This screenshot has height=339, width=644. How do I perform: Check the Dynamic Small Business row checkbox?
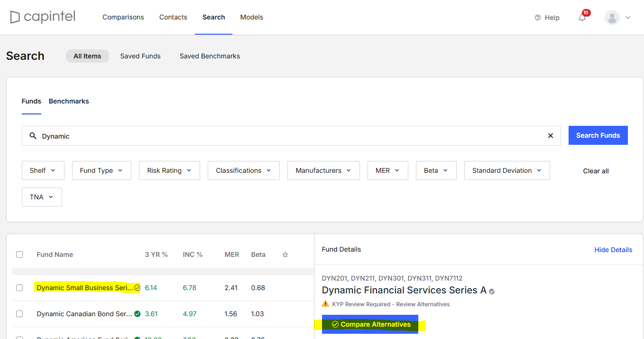pos(19,288)
